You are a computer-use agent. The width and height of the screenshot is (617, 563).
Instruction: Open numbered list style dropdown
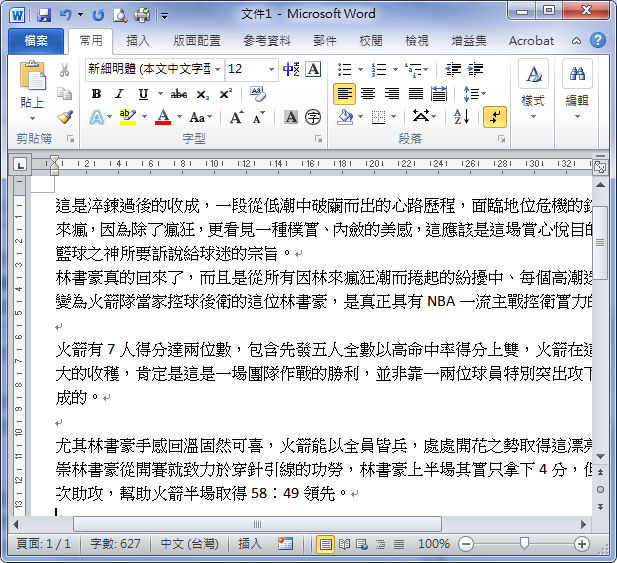pos(395,70)
